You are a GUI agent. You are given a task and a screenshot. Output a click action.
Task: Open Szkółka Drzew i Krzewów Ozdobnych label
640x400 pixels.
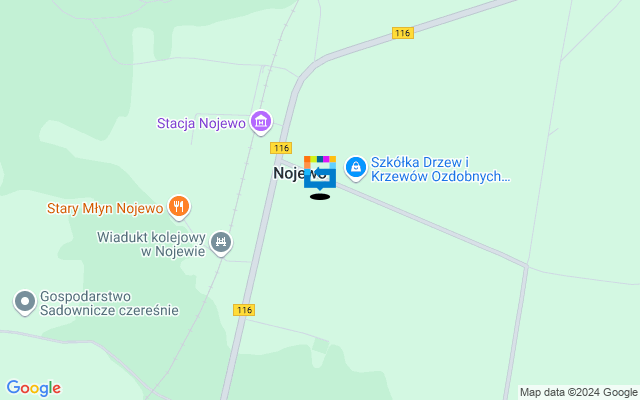(440, 169)
